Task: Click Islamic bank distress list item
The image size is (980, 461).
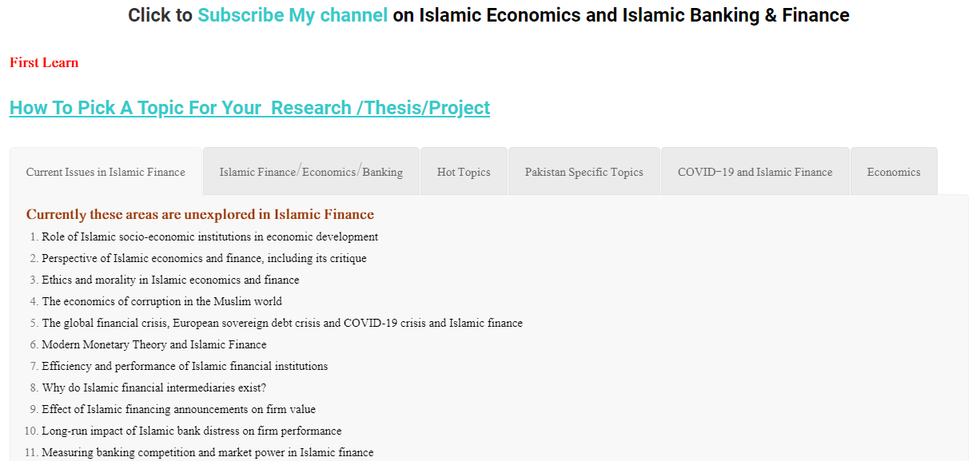Action: [x=192, y=431]
